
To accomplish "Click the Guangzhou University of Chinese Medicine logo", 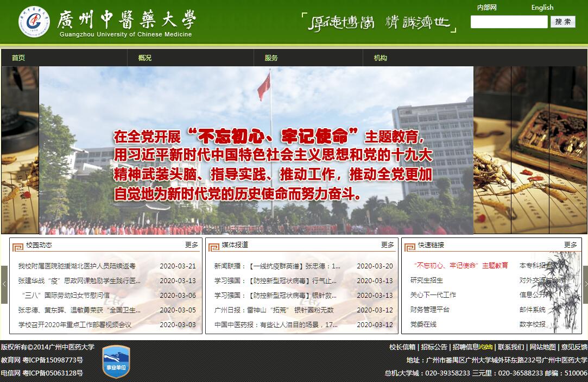I will click(34, 22).
